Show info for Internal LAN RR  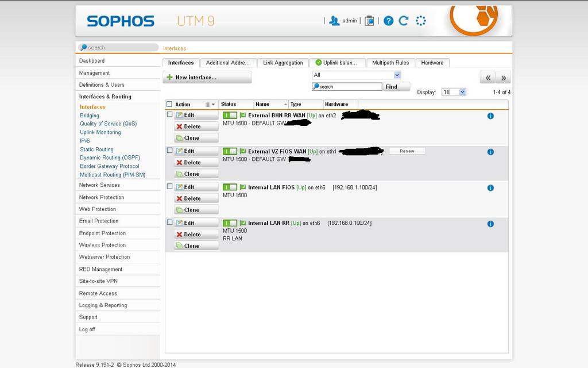point(490,224)
